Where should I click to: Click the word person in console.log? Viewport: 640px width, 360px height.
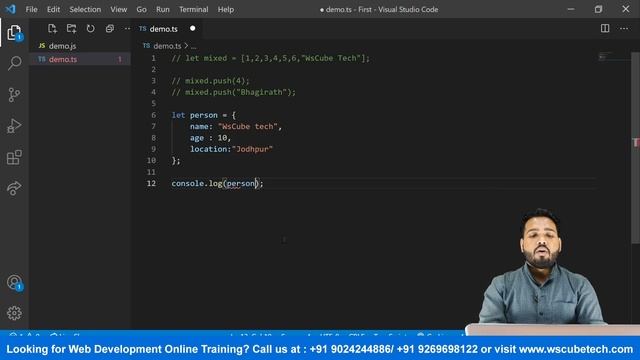point(241,184)
